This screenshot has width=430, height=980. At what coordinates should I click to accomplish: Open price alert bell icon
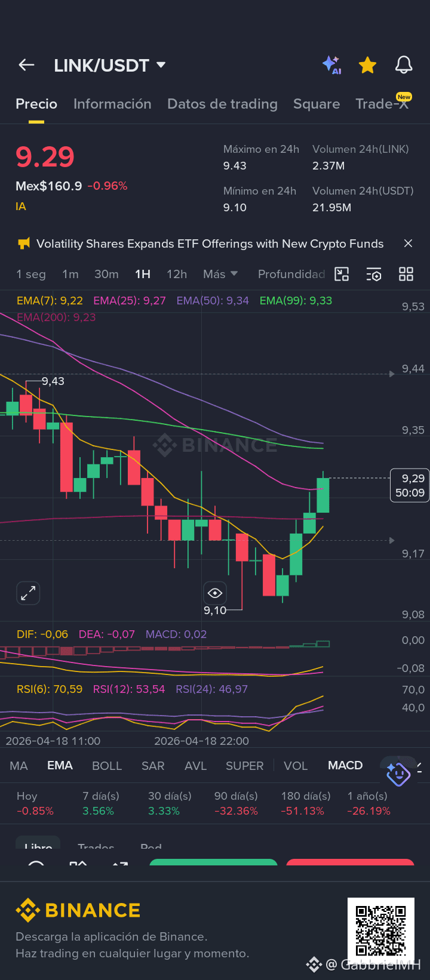click(404, 65)
